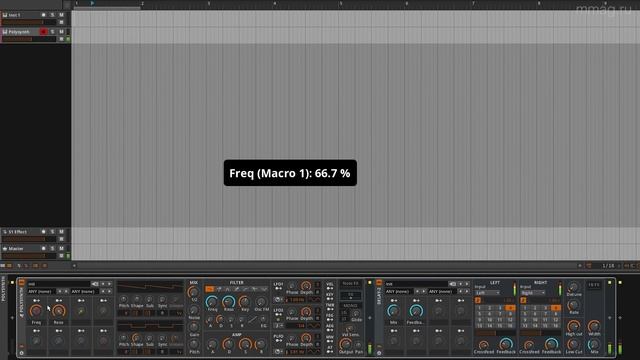Click the RIGHT Feedback knob
Image resolution: width=640 pixels, height=360 pixels.
point(551,344)
